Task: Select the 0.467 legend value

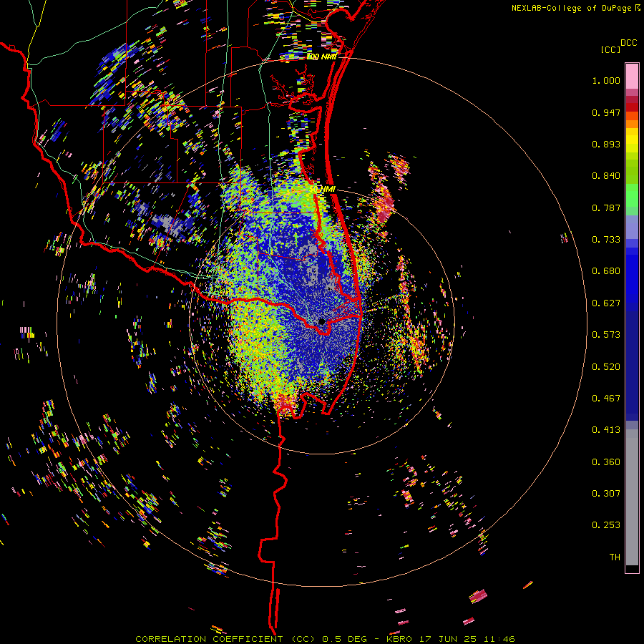Action: click(606, 399)
